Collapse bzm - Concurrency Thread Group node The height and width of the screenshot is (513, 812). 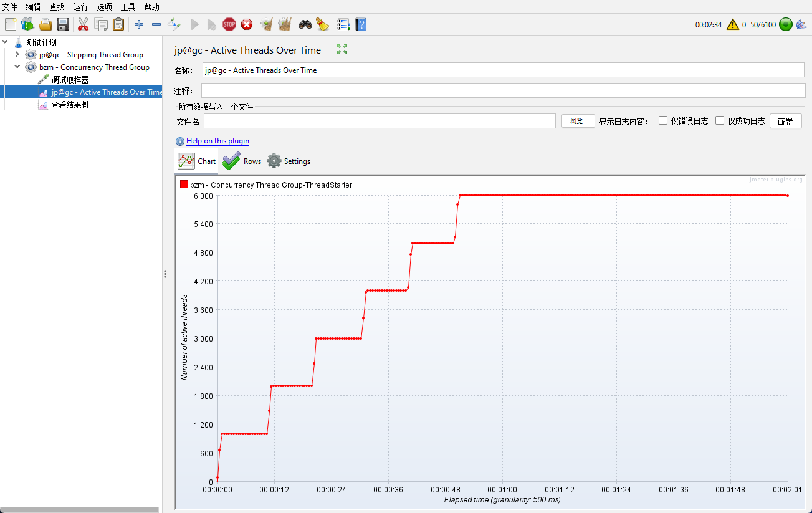17,67
